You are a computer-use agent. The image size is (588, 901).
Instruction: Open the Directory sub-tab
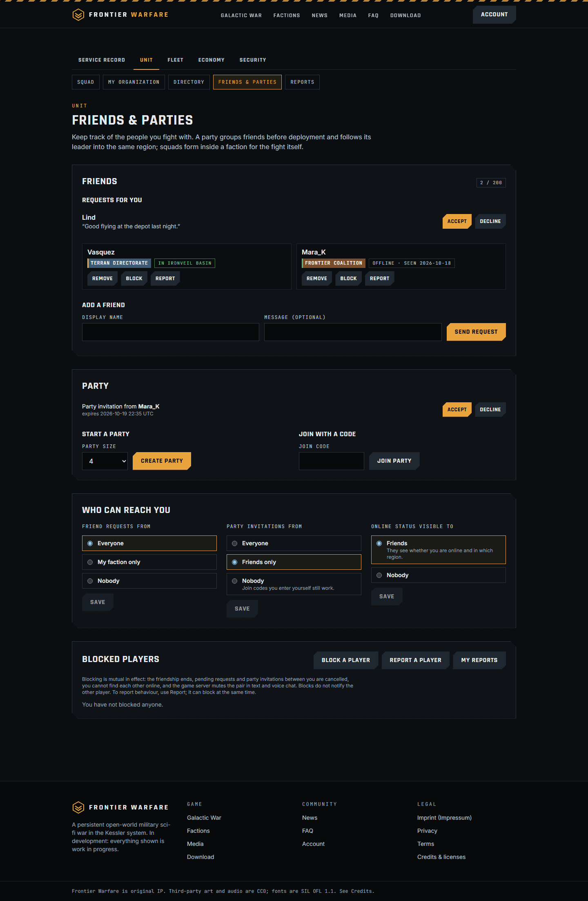tap(189, 82)
